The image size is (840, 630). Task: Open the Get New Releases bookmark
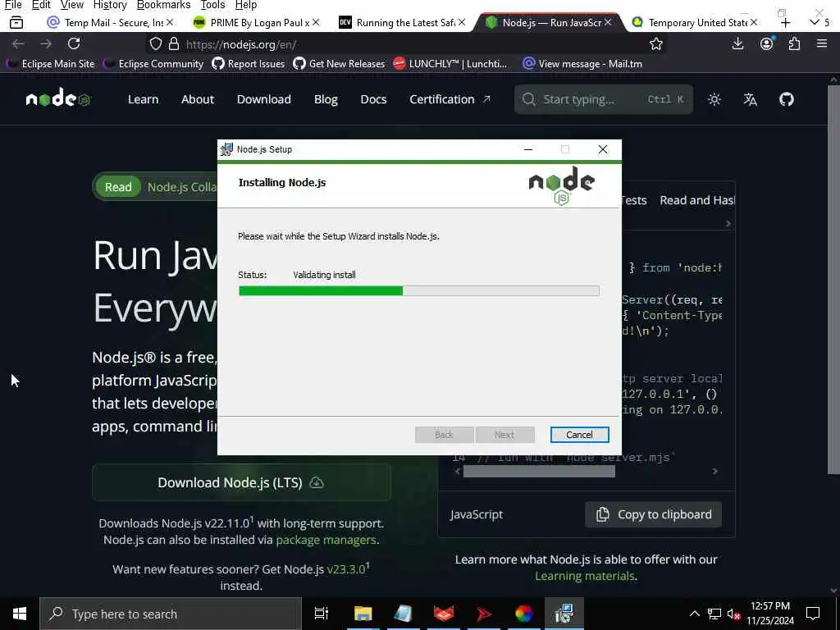tap(339, 64)
